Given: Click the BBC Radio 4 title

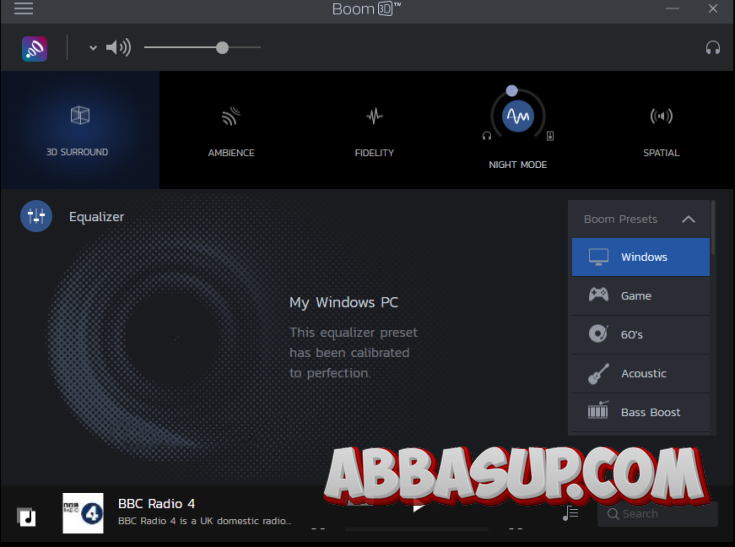Looking at the screenshot, I should click(x=157, y=504).
